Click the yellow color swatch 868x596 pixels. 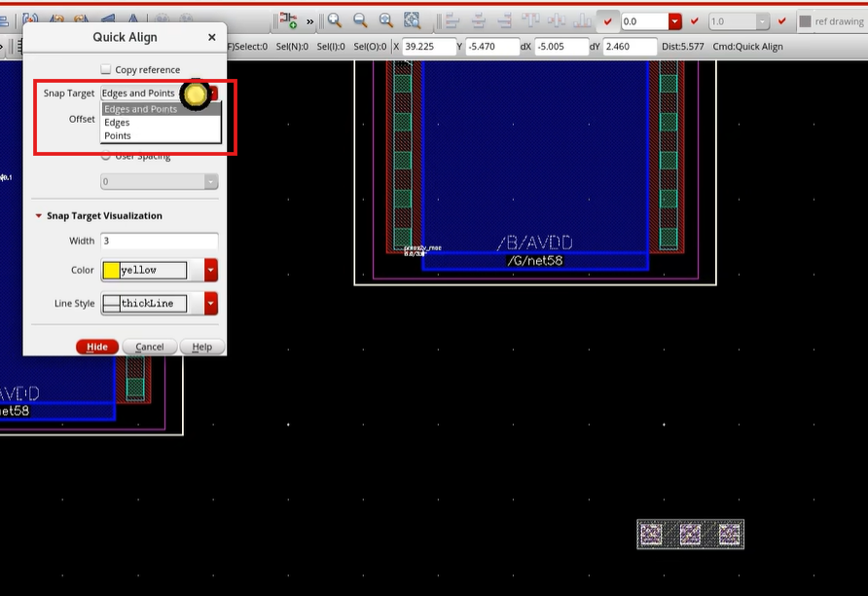pyautogui.click(x=111, y=271)
